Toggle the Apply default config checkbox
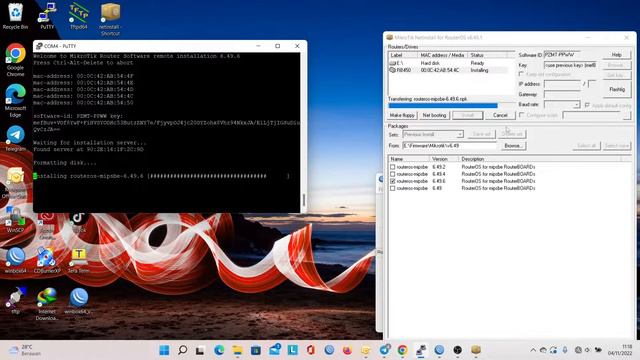640x360 pixels. pyautogui.click(x=587, y=105)
